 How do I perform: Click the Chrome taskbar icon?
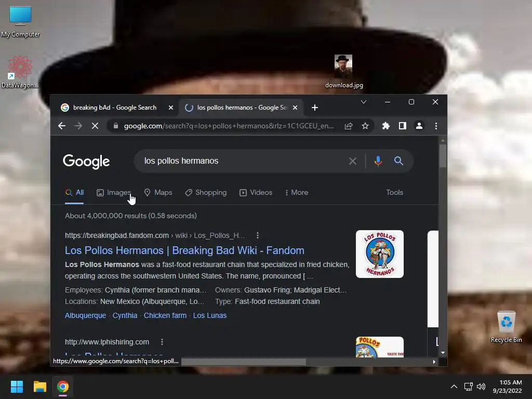pos(63,387)
